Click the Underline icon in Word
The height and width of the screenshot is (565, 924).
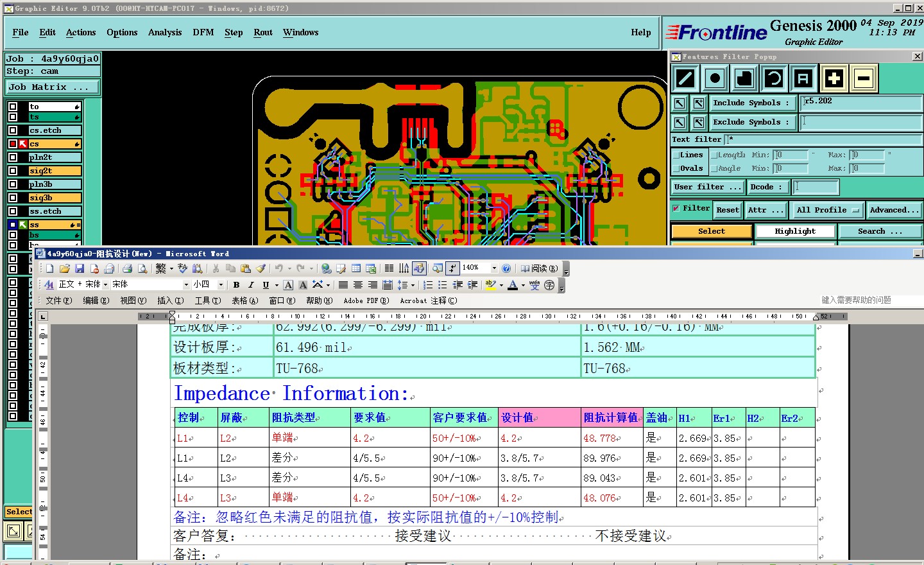[x=266, y=285]
